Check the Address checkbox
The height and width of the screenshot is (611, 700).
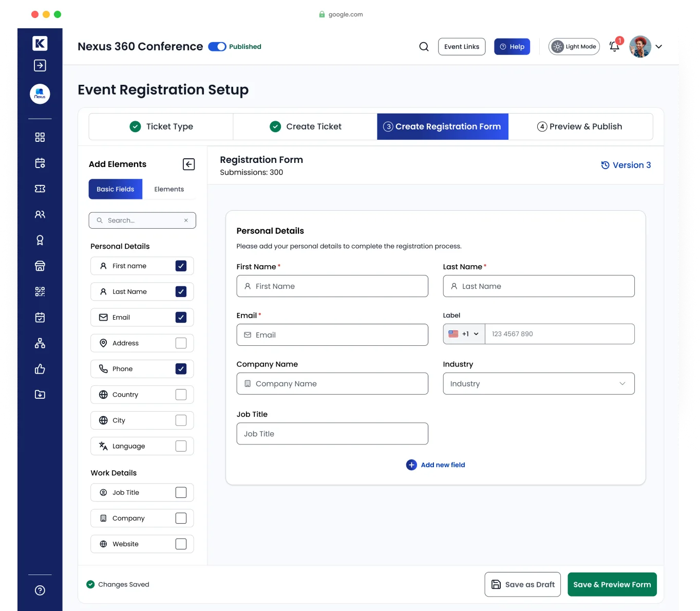coord(181,343)
